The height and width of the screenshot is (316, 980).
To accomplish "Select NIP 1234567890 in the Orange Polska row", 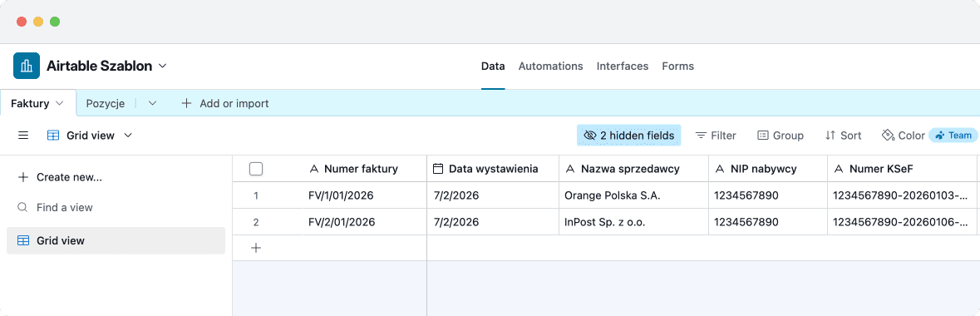I will [x=768, y=195].
